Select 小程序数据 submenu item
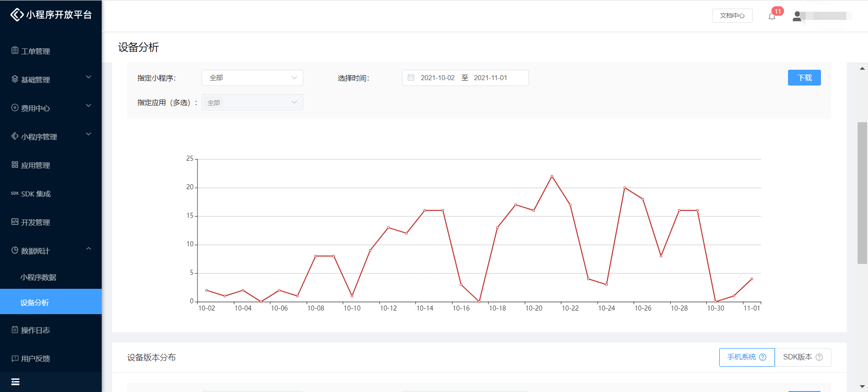 pos(38,277)
